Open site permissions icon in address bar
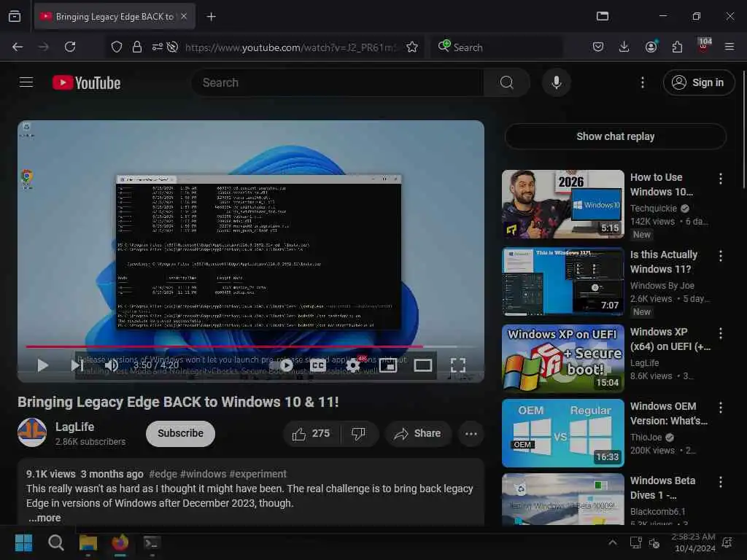 [x=158, y=47]
